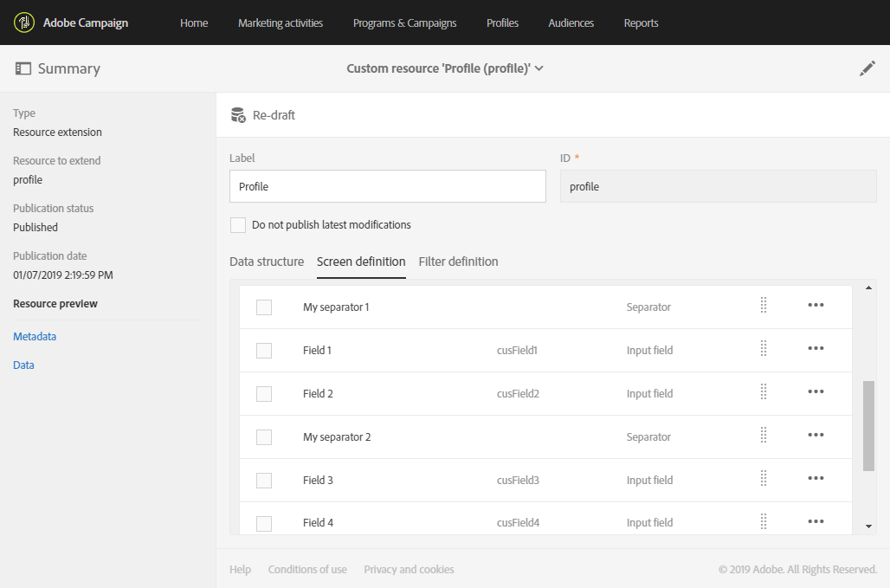Click drag handle for Field 2 row

764,391
